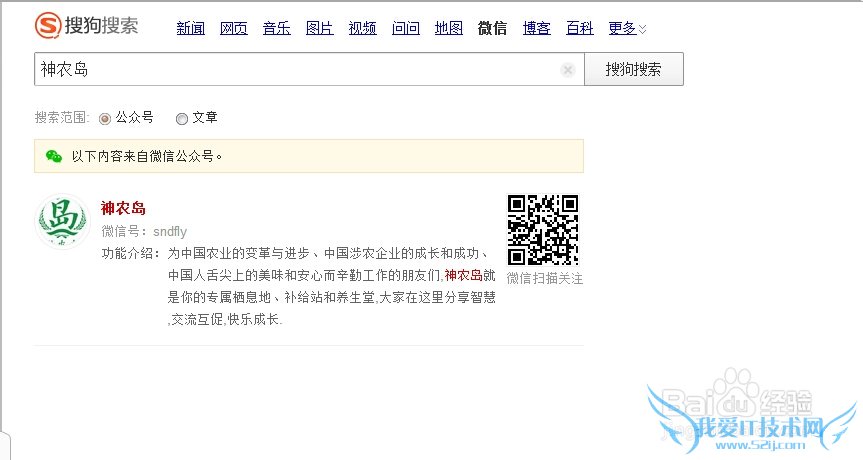Click the 以下内容来自微信公众号 notice text
The width and height of the screenshot is (863, 460).
click(146, 156)
